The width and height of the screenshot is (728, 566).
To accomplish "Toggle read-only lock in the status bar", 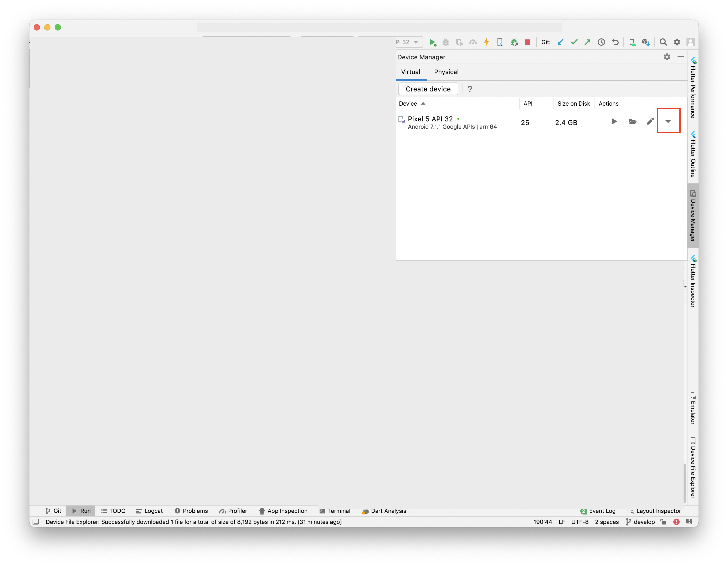I will [663, 522].
